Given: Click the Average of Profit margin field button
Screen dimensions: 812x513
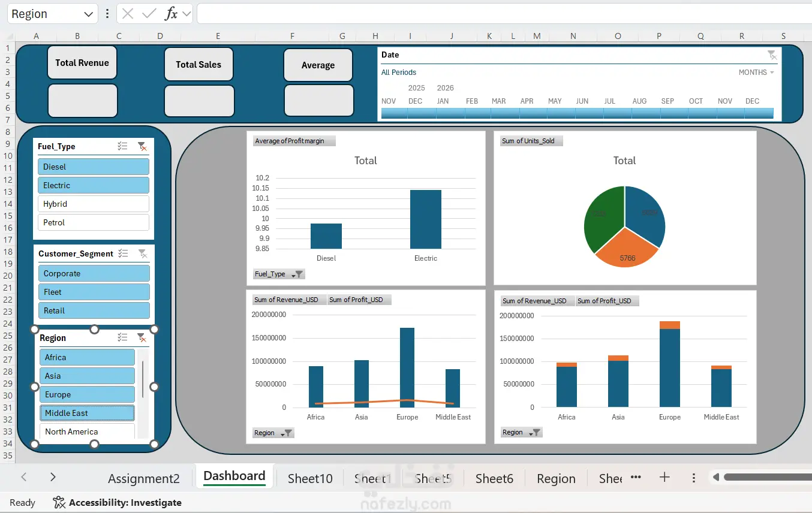Looking at the screenshot, I should pyautogui.click(x=294, y=141).
